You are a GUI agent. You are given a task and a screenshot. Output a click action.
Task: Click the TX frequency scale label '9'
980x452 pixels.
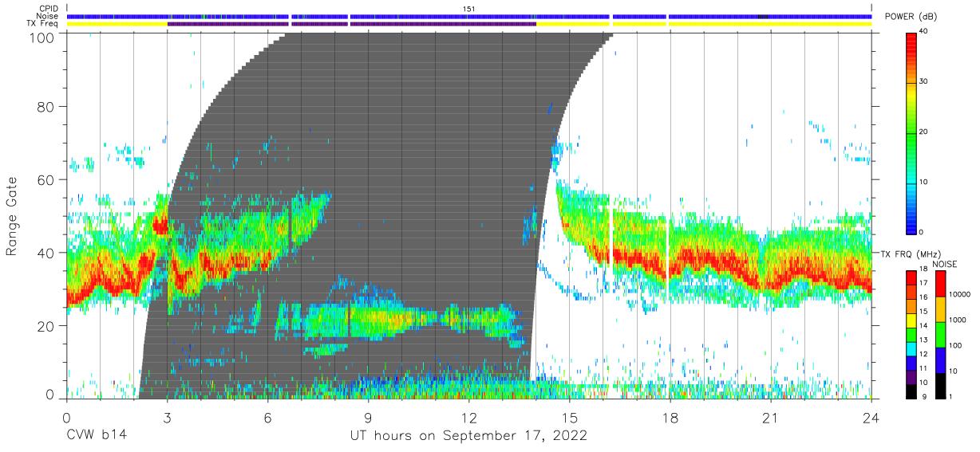point(923,396)
